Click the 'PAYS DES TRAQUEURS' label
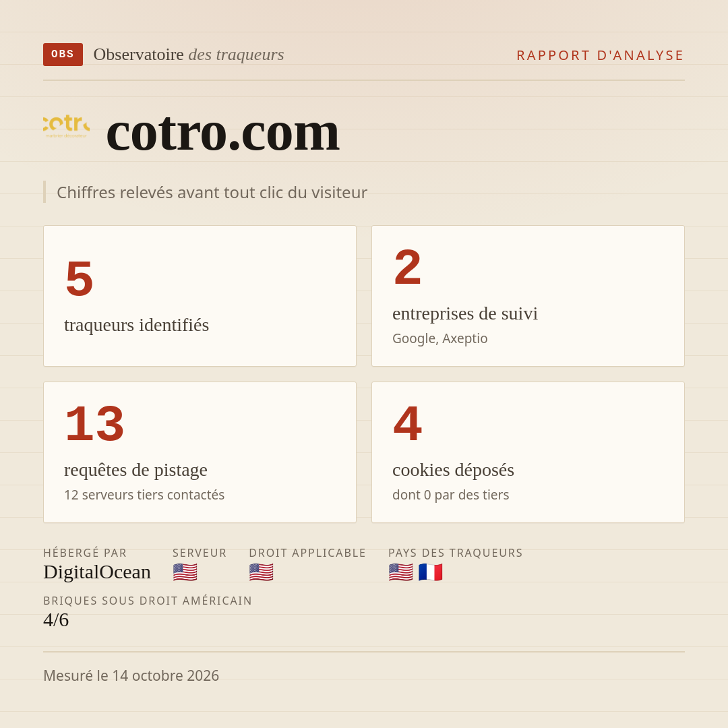The width and height of the screenshot is (728, 728). click(x=456, y=553)
